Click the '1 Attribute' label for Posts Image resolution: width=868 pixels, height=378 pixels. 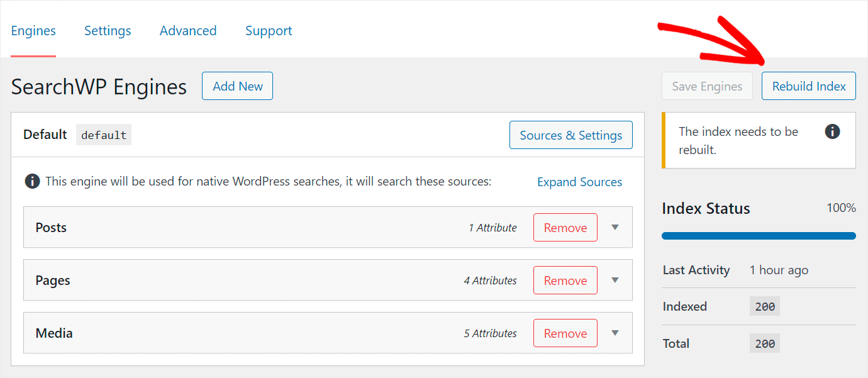click(492, 228)
